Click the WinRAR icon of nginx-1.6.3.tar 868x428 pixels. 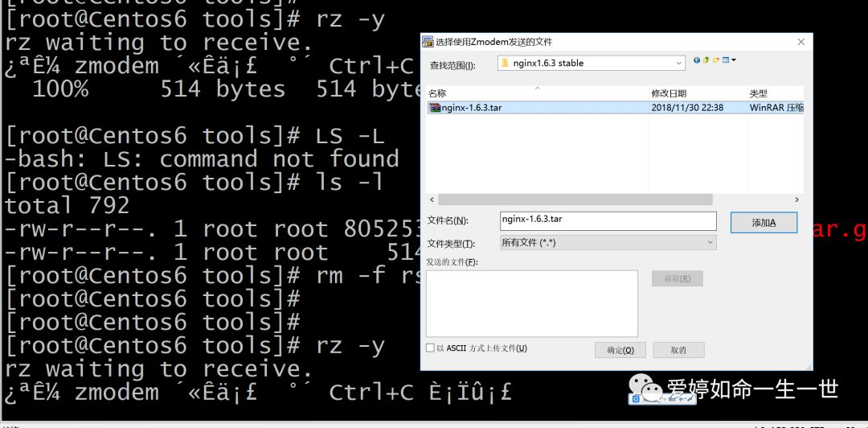pos(435,108)
